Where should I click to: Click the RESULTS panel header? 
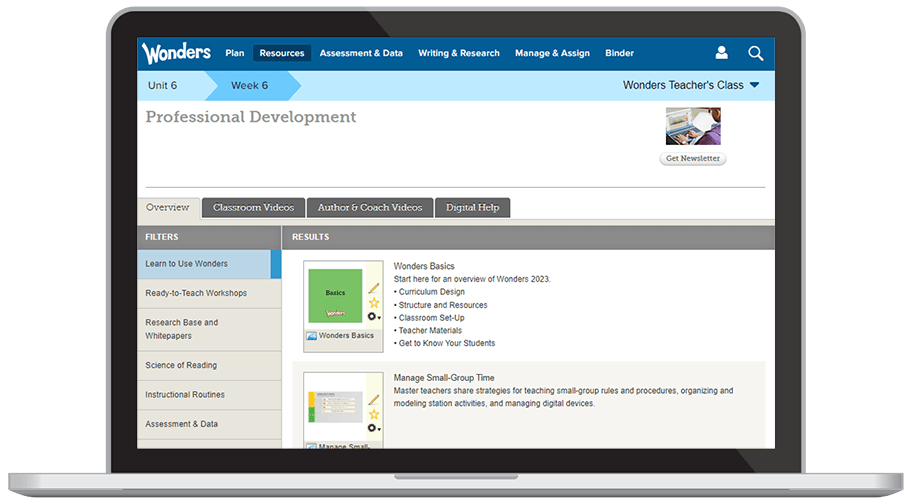(x=528, y=237)
